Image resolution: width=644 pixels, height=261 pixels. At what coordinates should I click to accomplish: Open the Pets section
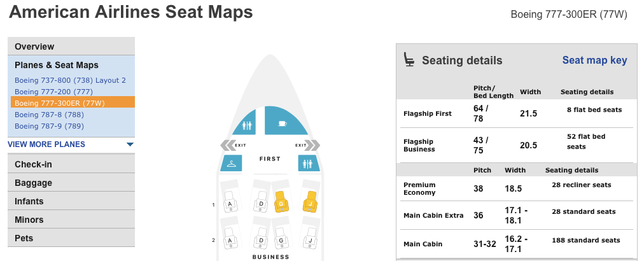coord(71,238)
